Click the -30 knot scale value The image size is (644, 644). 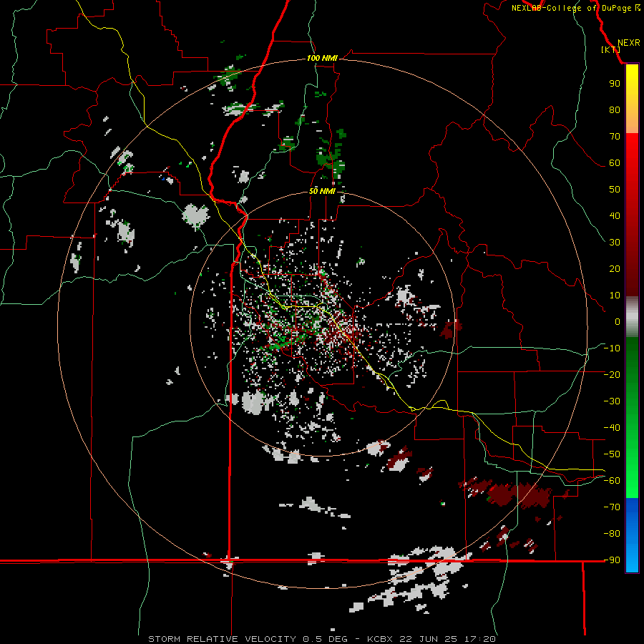point(612,401)
